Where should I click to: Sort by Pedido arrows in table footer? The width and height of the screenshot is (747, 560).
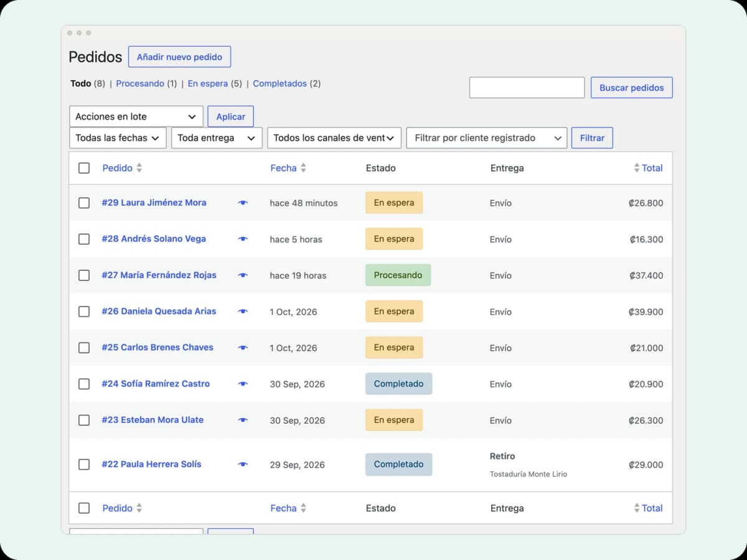pos(139,508)
